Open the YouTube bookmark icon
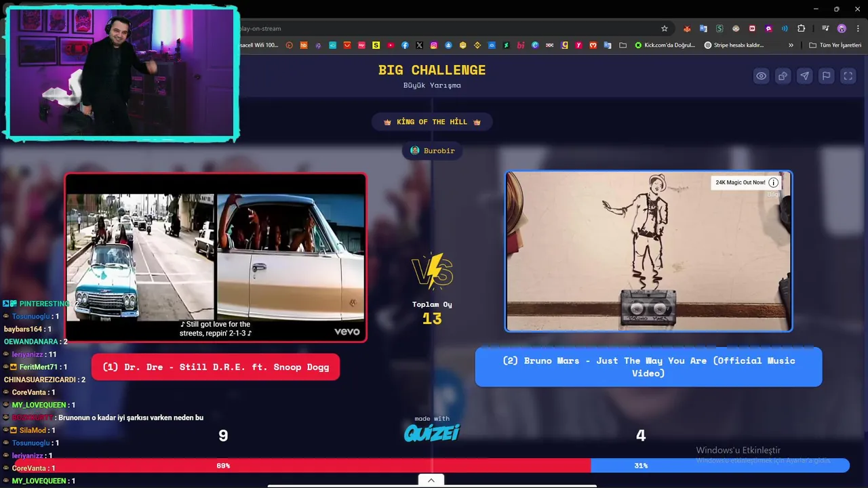The width and height of the screenshot is (868, 488). point(391,45)
